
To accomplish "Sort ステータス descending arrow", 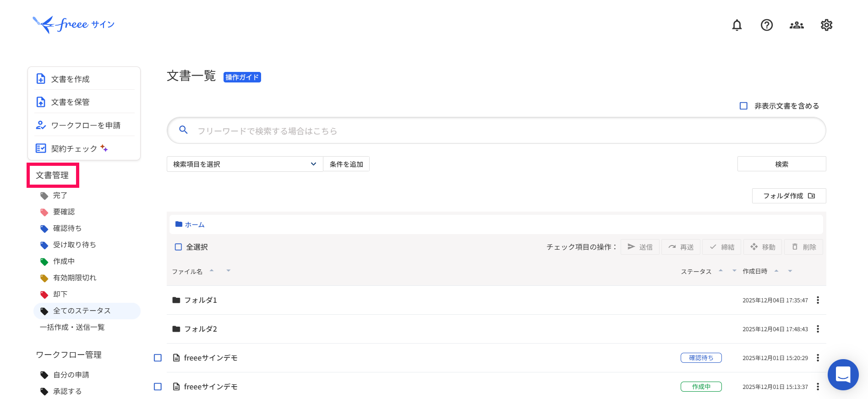I will click(x=734, y=271).
